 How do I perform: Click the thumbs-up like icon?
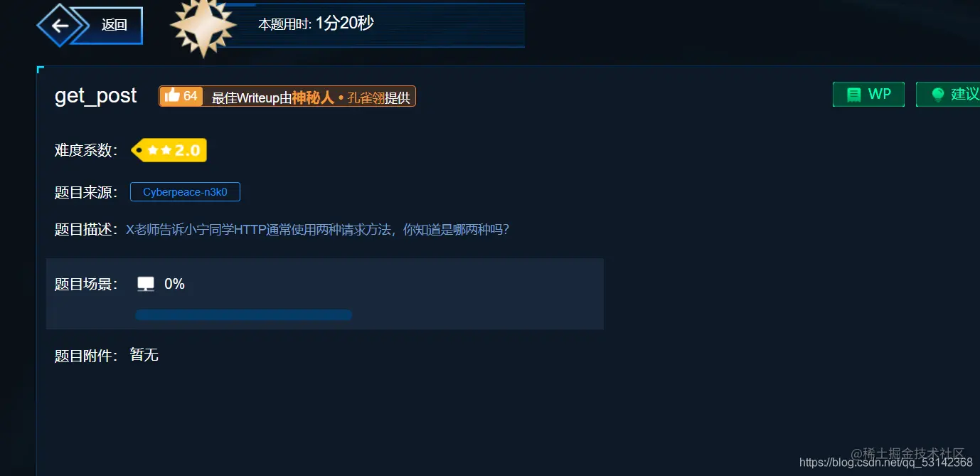click(172, 95)
